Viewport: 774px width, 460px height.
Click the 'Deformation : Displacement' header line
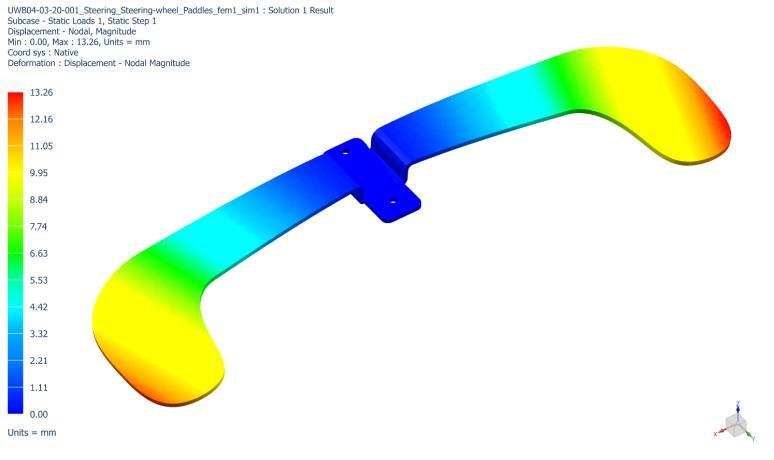tap(99, 63)
